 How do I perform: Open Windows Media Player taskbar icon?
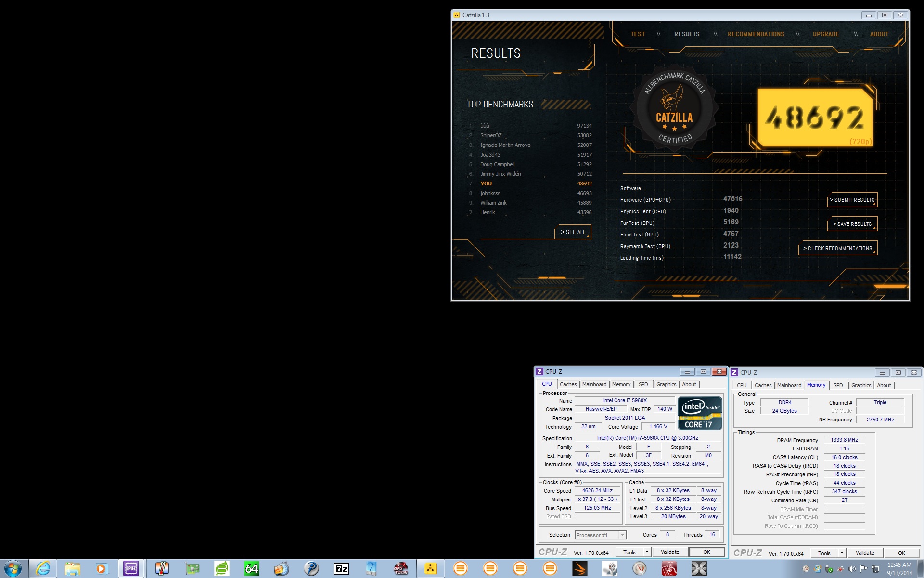(102, 569)
